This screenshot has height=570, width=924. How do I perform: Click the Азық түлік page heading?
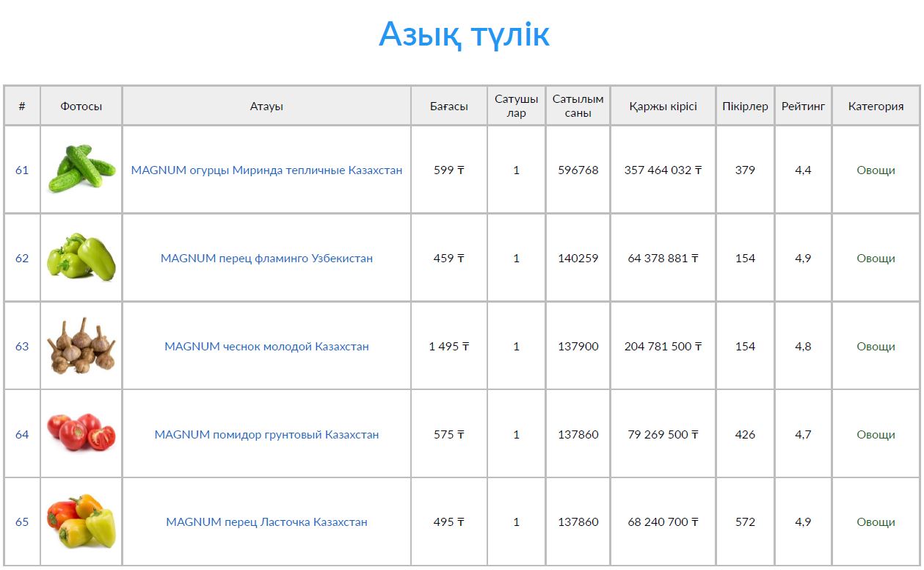coord(464,35)
